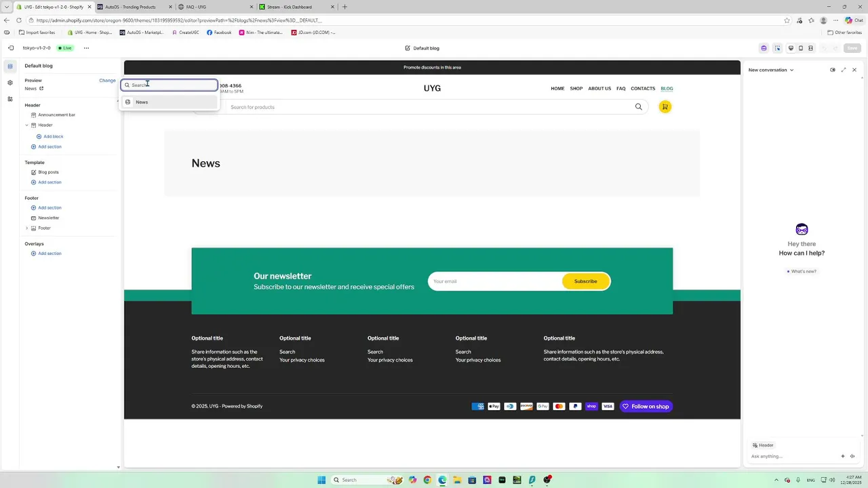This screenshot has width=868, height=488.
Task: Open Google Chrome from taskbar
Action: (427, 480)
